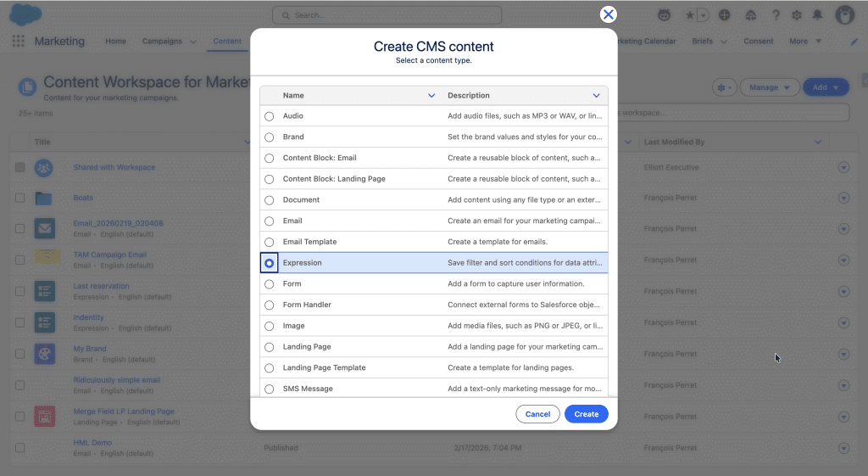
Task: Open the notifications bell
Action: click(817, 15)
